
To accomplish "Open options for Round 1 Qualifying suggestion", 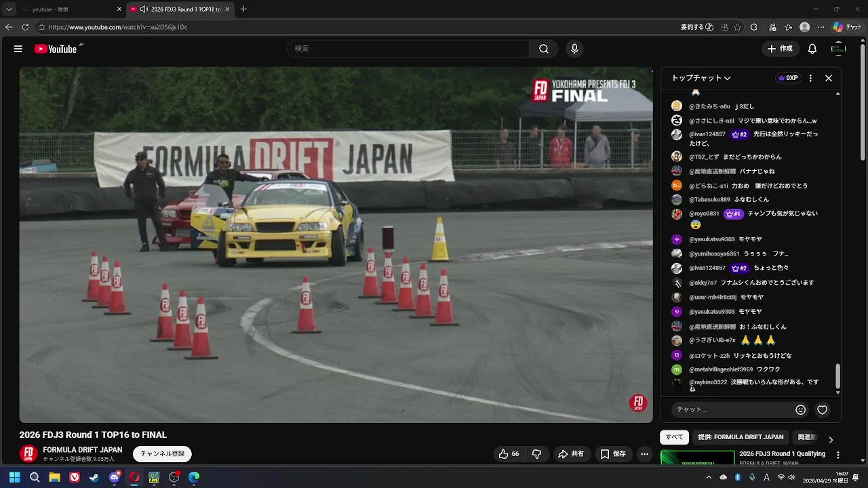I will 838,455.
